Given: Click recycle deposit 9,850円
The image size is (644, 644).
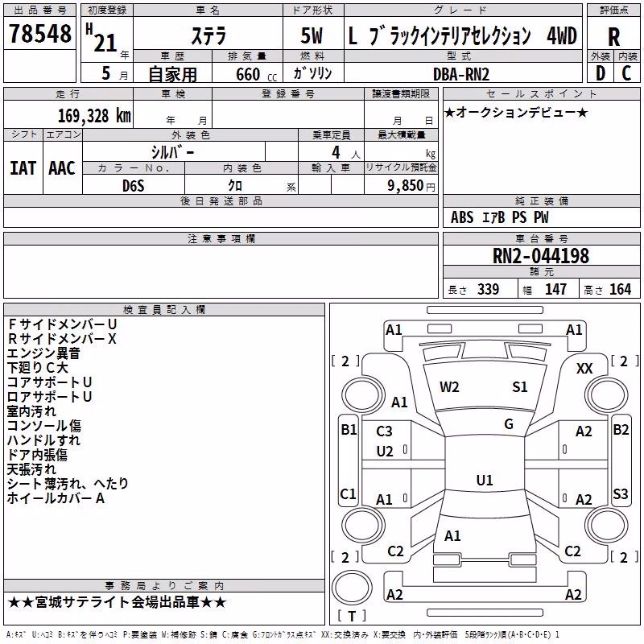Looking at the screenshot, I should point(411,186).
